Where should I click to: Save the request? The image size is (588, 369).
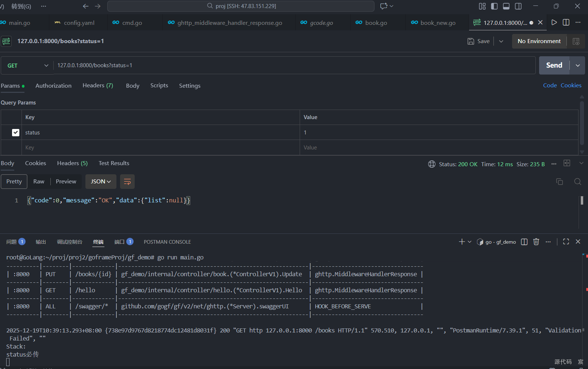pyautogui.click(x=479, y=41)
